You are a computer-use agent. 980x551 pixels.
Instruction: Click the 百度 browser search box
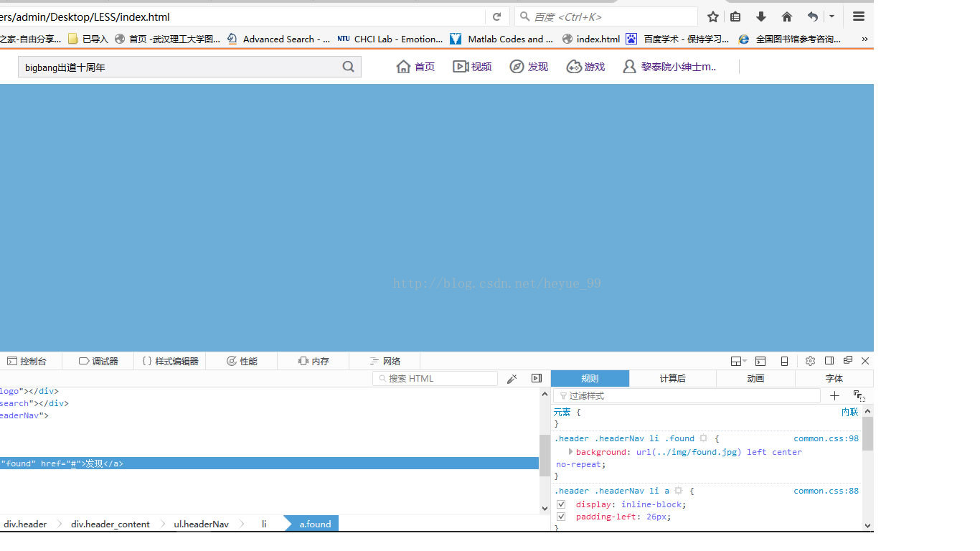click(606, 17)
